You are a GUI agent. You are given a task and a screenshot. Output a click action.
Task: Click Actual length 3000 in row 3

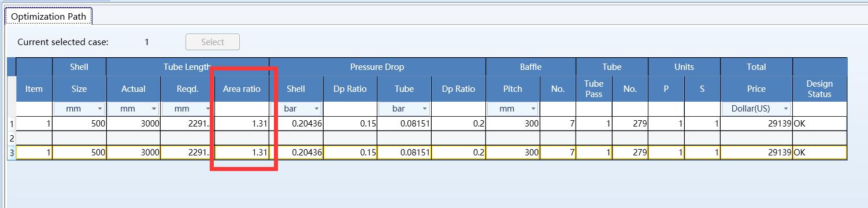click(133, 153)
